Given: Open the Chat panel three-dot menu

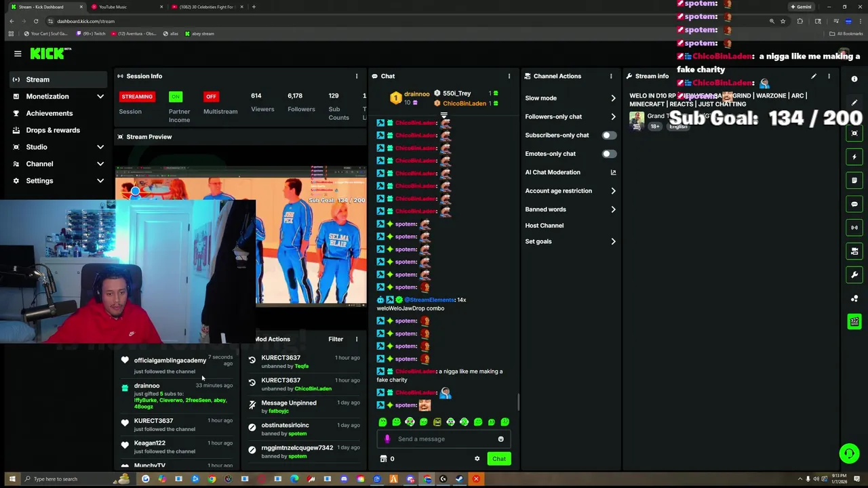Looking at the screenshot, I should [509, 76].
